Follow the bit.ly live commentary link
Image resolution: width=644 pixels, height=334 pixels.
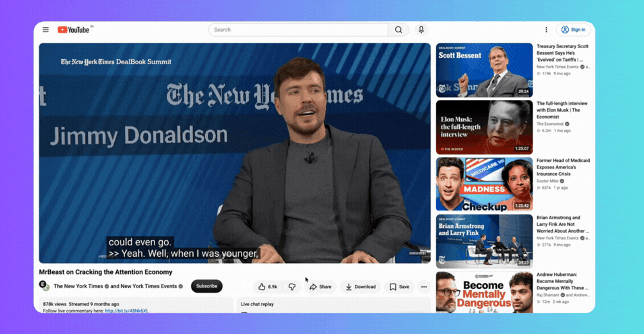[126, 311]
